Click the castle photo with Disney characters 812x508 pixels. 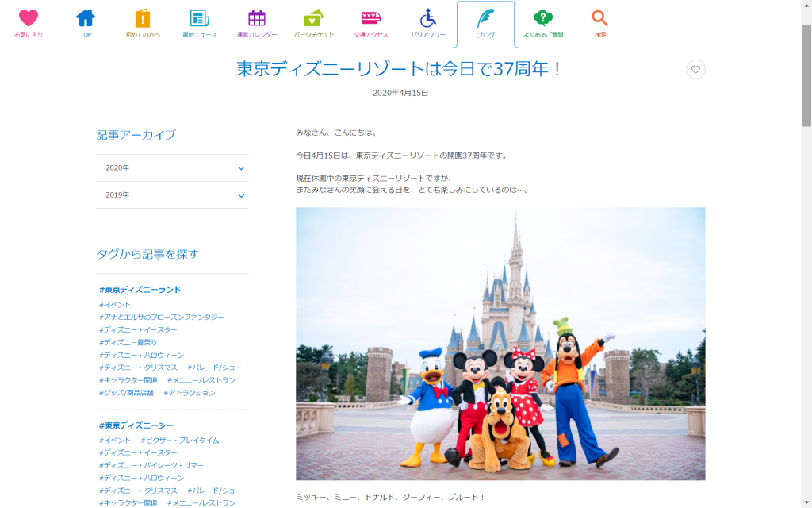point(500,344)
